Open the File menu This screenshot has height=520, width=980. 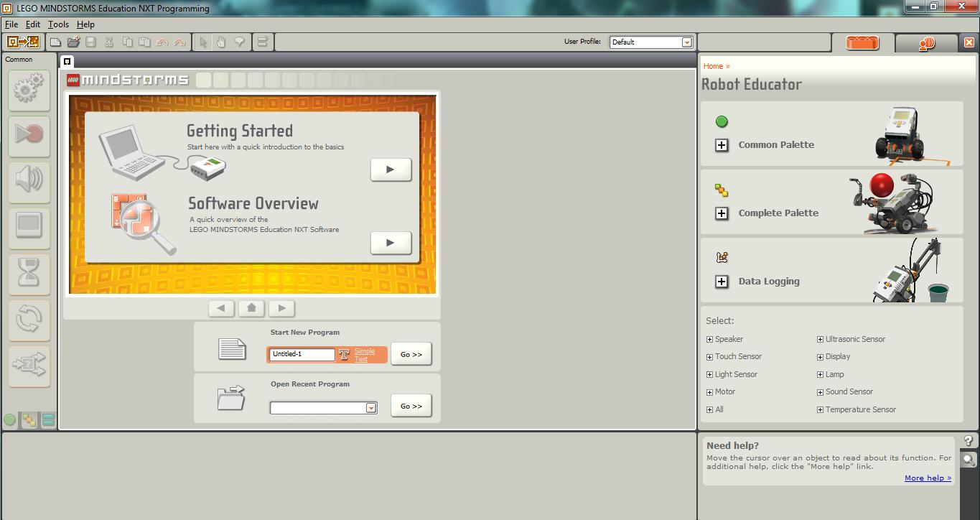click(x=11, y=24)
